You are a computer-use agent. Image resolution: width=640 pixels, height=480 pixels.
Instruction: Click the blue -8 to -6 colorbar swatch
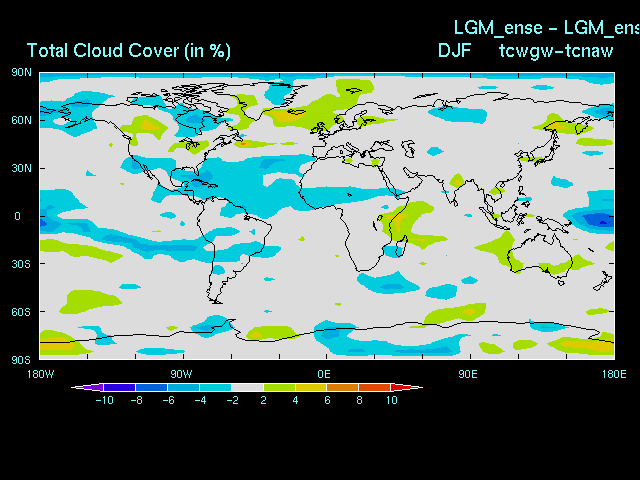(151, 387)
